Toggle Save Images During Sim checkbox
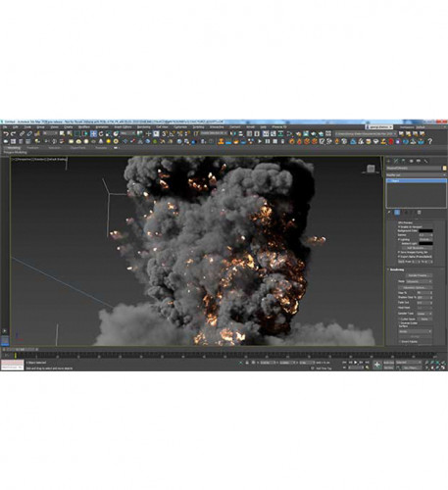 pyautogui.click(x=399, y=252)
